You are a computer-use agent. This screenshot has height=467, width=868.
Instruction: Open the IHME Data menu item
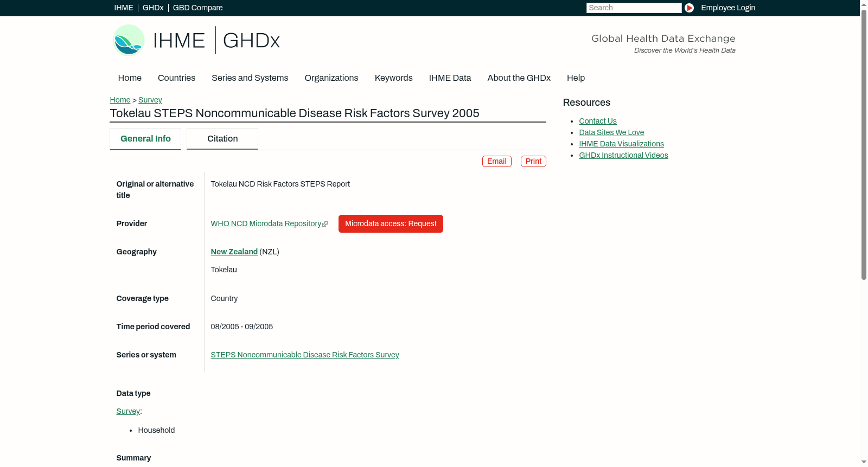(x=450, y=78)
